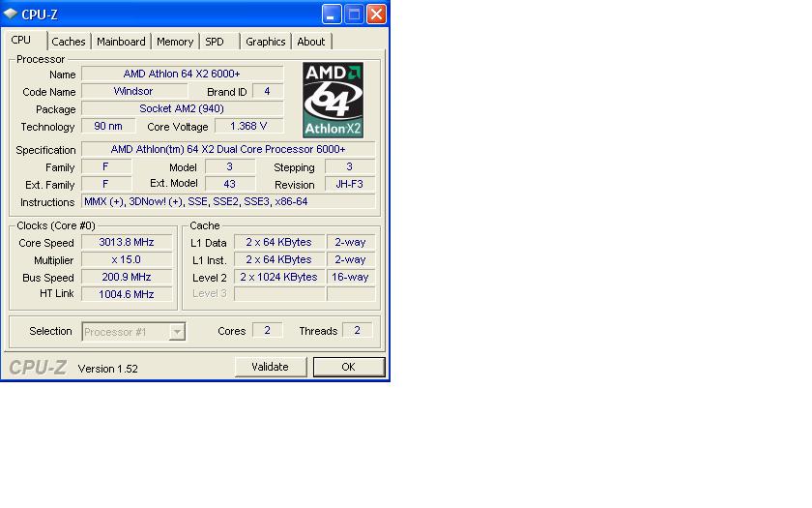Open the About tab
The height and width of the screenshot is (508, 812).
(310, 42)
